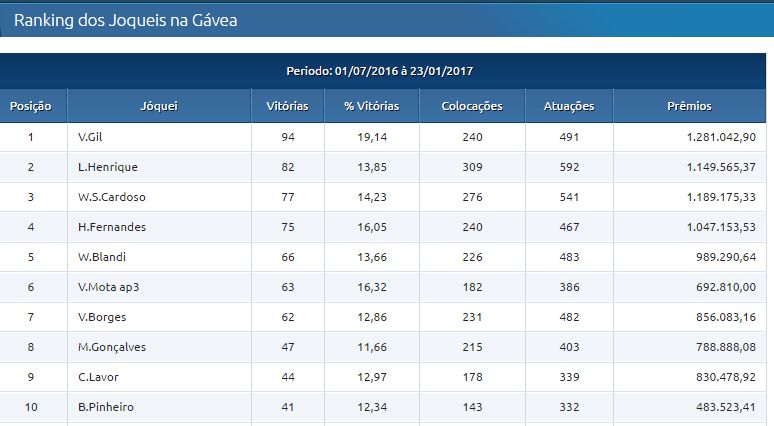774x426 pixels.
Task: Select jockey name M.Gonçalves
Action: [112, 348]
